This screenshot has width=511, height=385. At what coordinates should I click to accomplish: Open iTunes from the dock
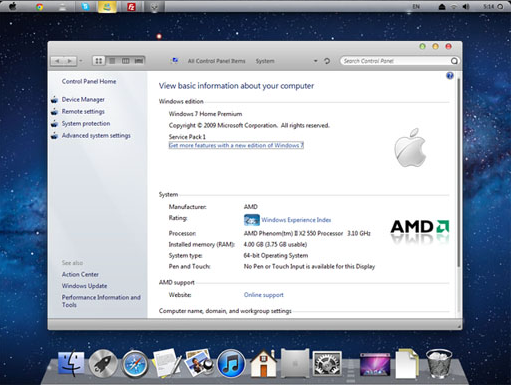pyautogui.click(x=231, y=364)
